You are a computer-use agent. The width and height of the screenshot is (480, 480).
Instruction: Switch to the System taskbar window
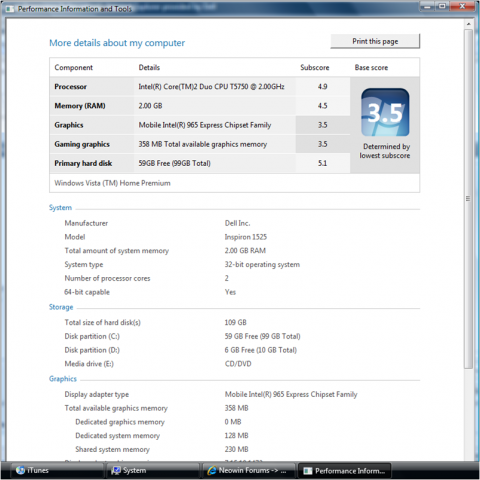pos(153,470)
